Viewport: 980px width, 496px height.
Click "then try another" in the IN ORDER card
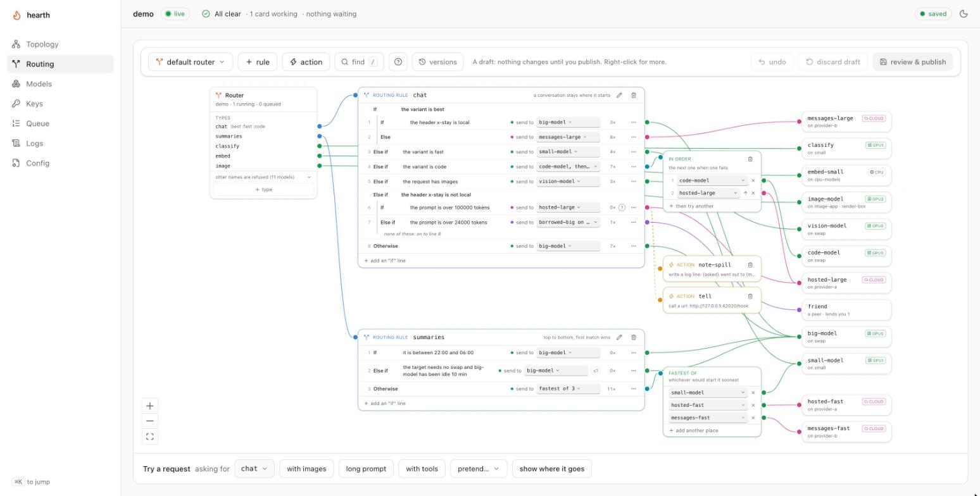[691, 206]
